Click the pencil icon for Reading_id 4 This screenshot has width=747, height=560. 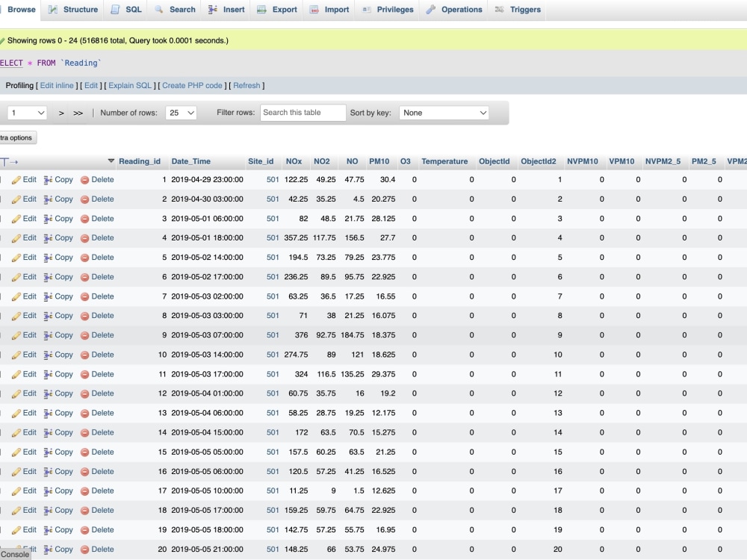pos(16,238)
